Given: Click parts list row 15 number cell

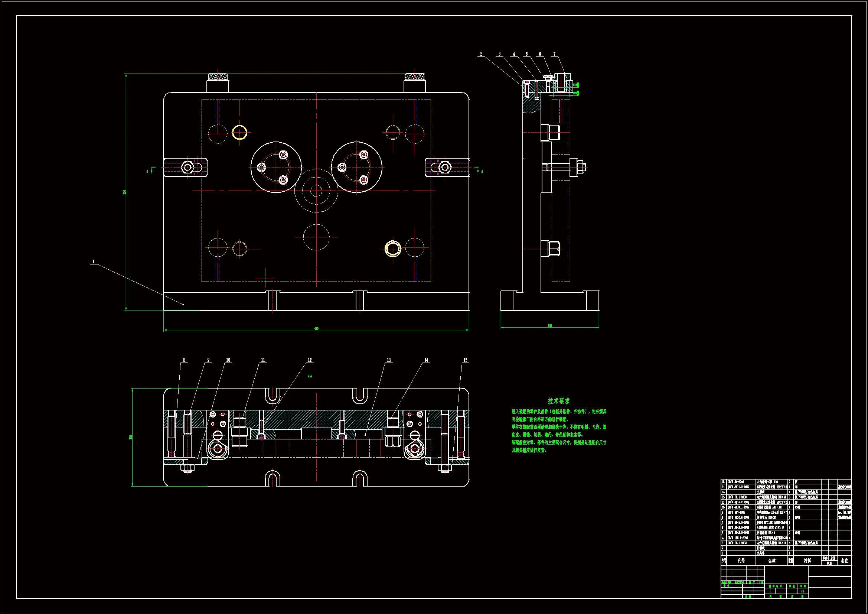Looking at the screenshot, I should coord(724,482).
